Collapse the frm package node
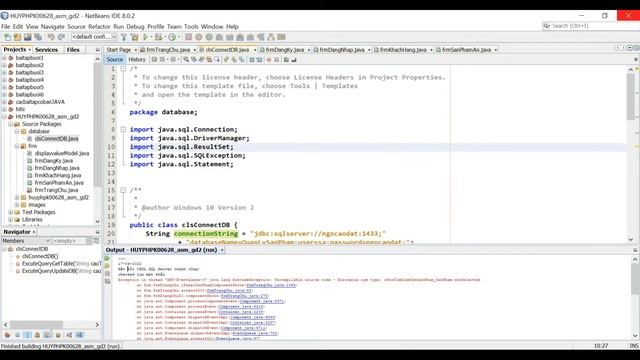This screenshot has height=360, width=640. pyautogui.click(x=17, y=146)
